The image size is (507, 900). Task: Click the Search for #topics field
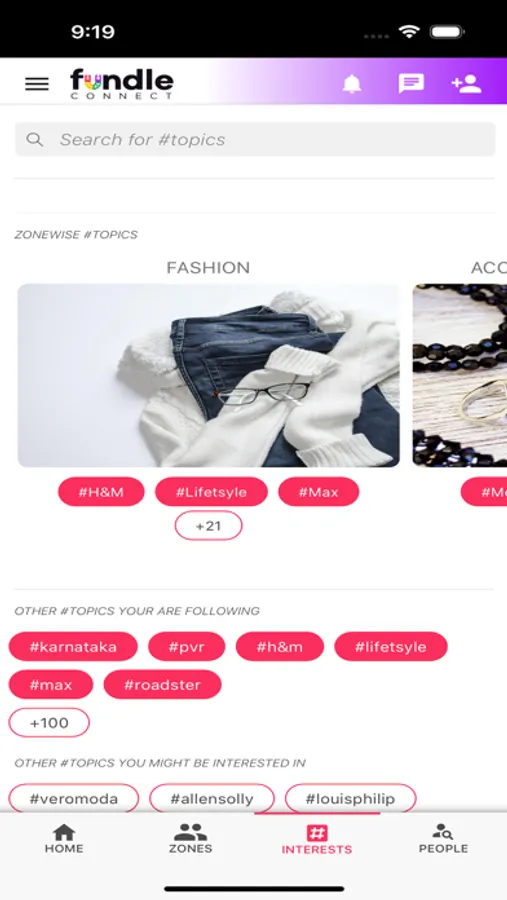point(255,139)
